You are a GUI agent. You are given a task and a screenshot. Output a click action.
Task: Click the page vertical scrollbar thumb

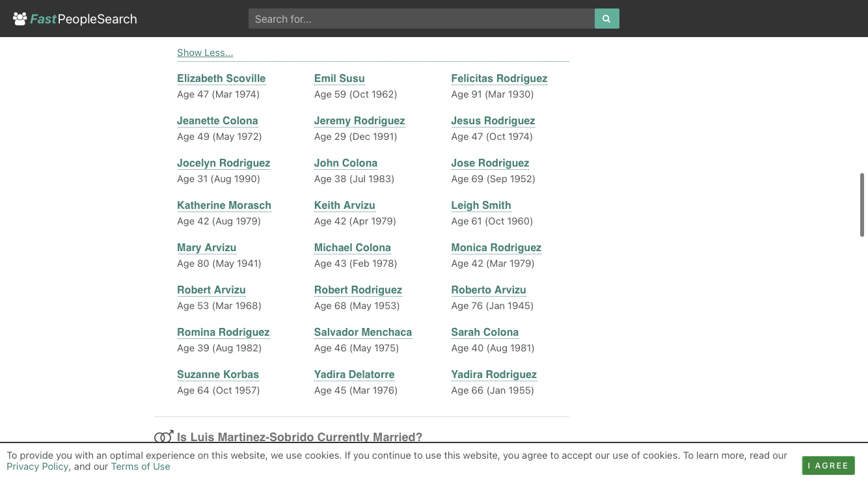[862, 205]
